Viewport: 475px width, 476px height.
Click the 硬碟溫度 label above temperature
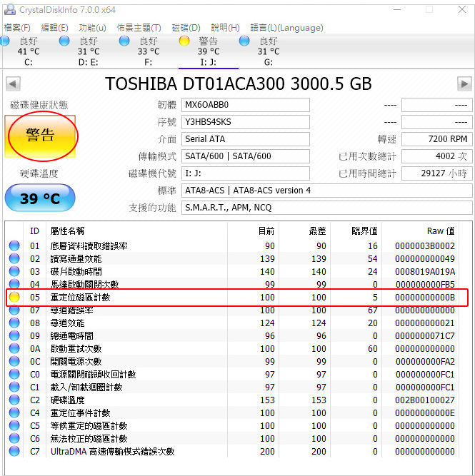point(39,173)
